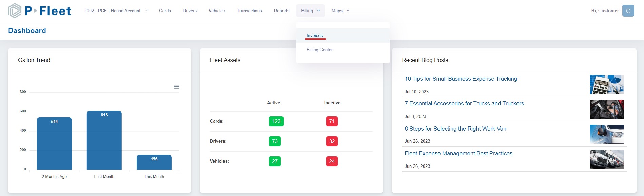Click the P-Fleet logo icon
644x196 pixels.
tap(15, 11)
